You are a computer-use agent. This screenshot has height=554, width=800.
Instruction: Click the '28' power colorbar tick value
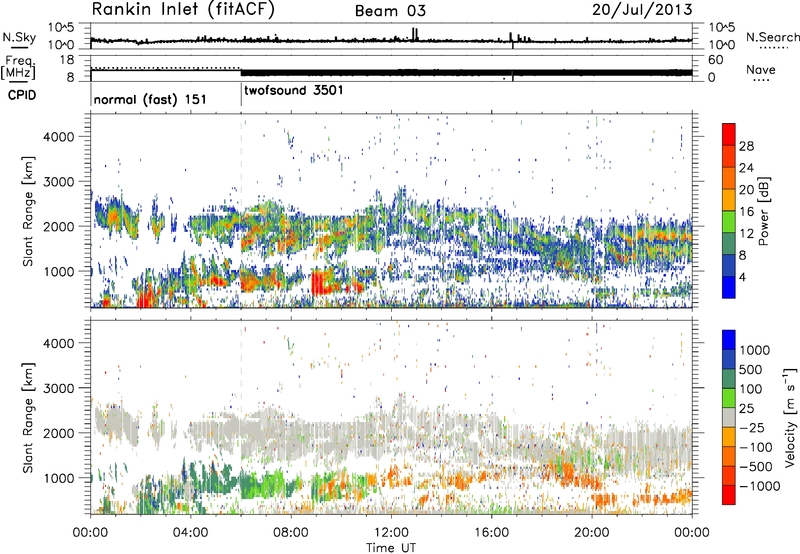click(x=746, y=146)
